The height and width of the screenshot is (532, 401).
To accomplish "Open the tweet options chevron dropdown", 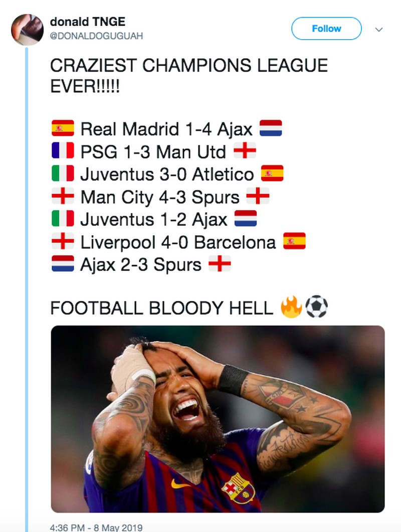I will pos(379,30).
